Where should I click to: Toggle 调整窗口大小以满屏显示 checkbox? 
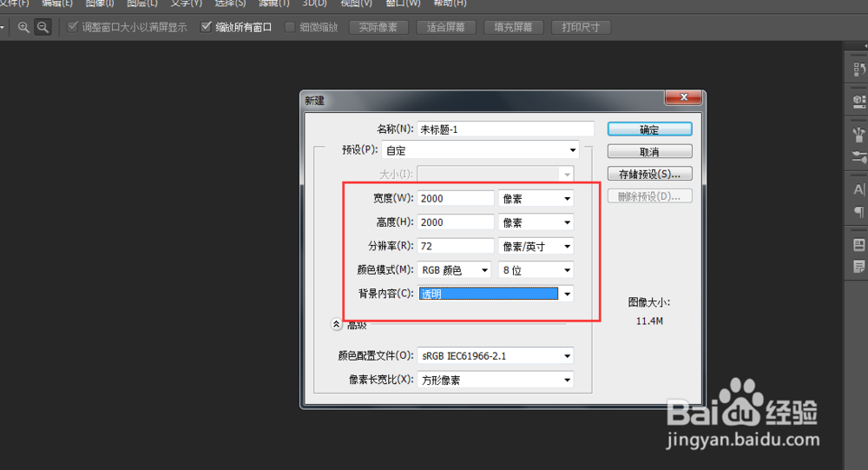[x=73, y=27]
